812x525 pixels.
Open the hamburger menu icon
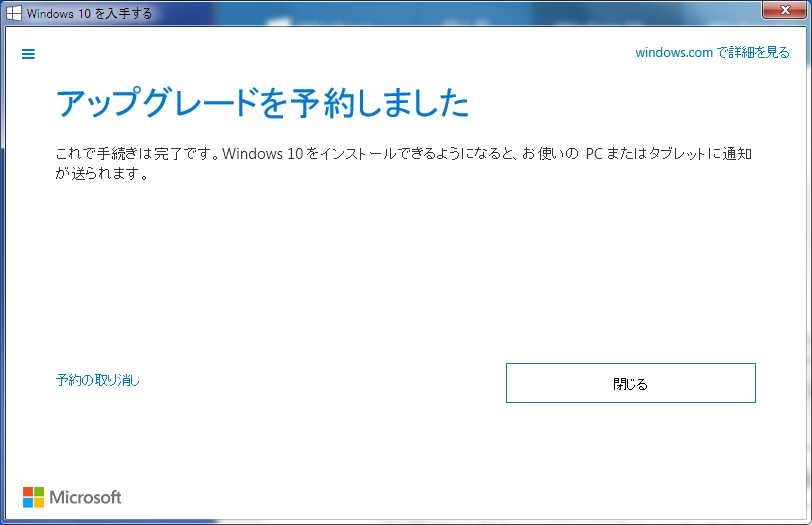(x=28, y=54)
